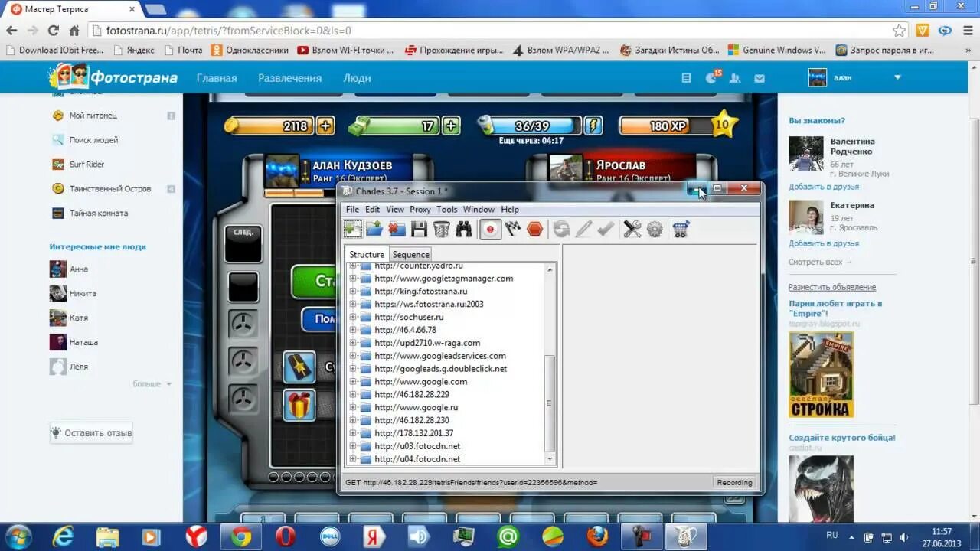980x551 pixels.
Task: Create a new session in Charles
Action: 352,229
